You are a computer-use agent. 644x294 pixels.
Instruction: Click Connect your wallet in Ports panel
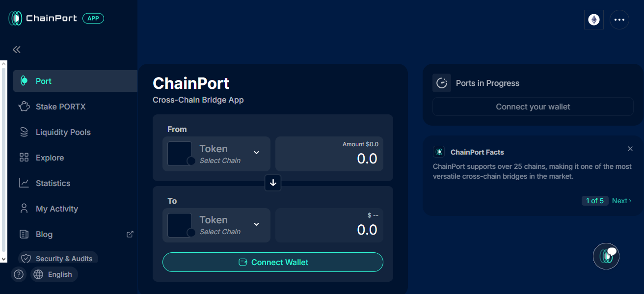(x=533, y=107)
